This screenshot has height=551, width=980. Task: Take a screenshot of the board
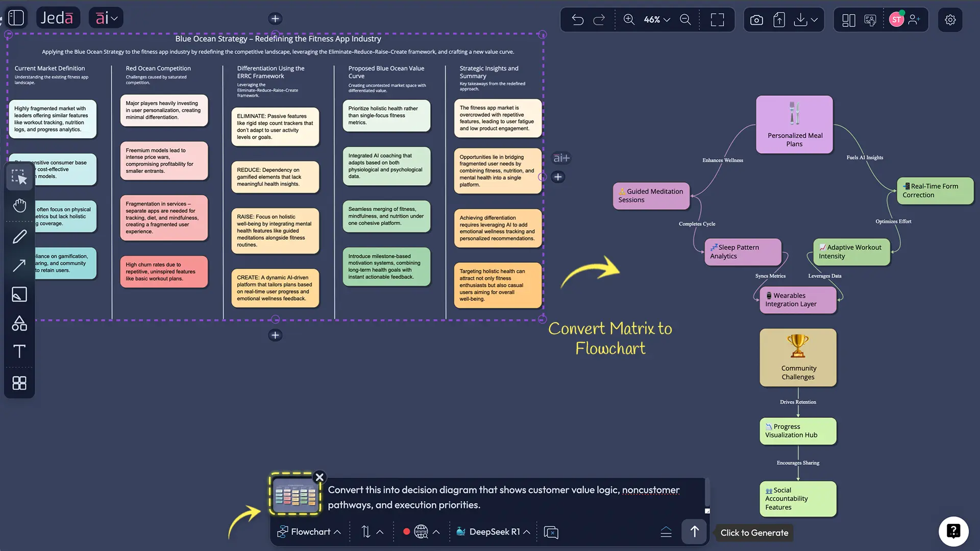pyautogui.click(x=756, y=19)
